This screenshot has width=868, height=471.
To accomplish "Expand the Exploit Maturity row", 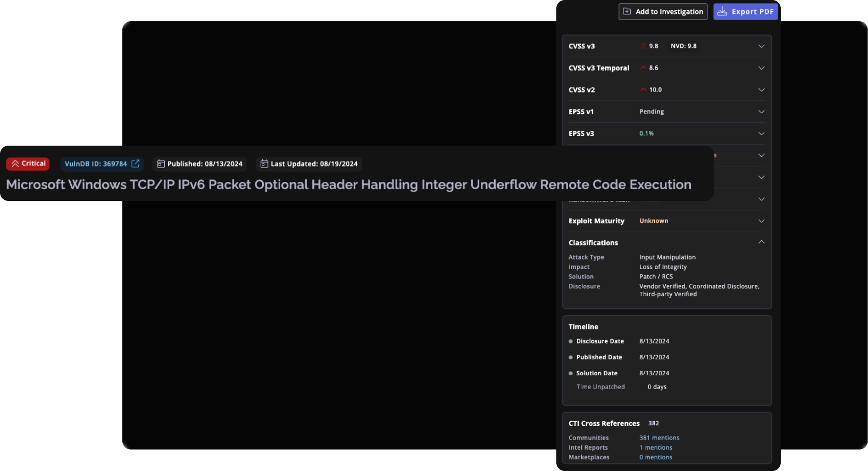I will coord(762,221).
